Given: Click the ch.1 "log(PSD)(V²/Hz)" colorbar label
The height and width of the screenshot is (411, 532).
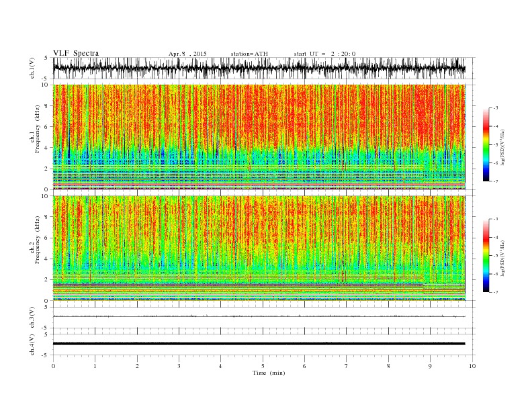Looking at the screenshot, I should click(502, 148).
